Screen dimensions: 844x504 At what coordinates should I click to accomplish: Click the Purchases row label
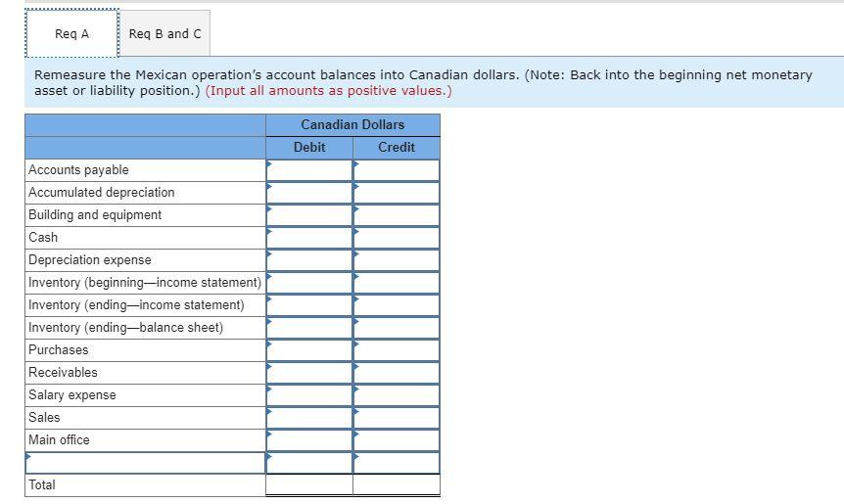(58, 350)
